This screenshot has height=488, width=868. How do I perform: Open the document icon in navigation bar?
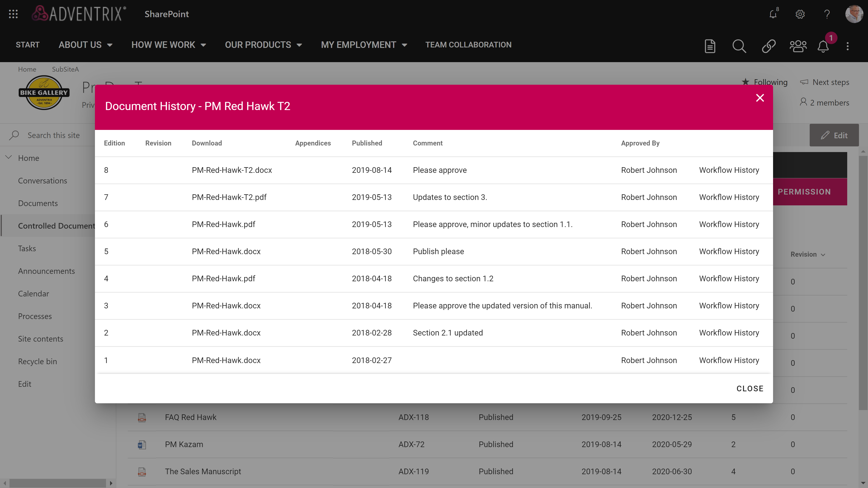[710, 46]
